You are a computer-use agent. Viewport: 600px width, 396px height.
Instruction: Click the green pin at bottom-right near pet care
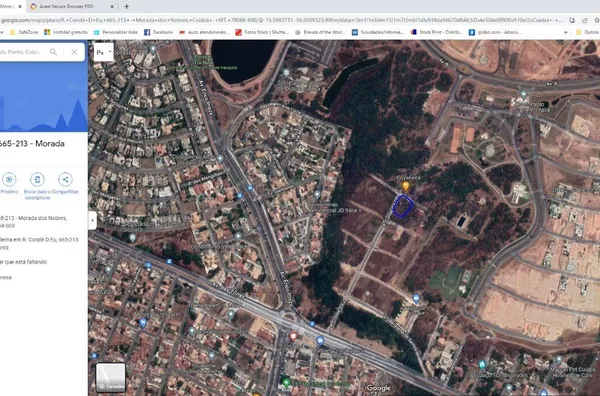[559, 359]
